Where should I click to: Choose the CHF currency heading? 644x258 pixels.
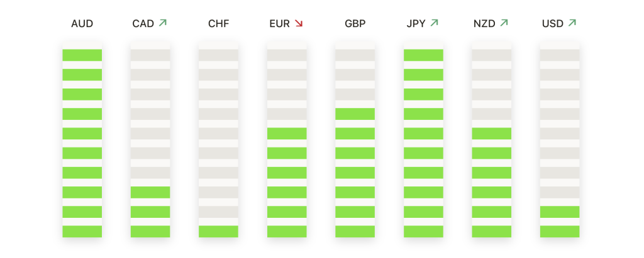point(218,24)
